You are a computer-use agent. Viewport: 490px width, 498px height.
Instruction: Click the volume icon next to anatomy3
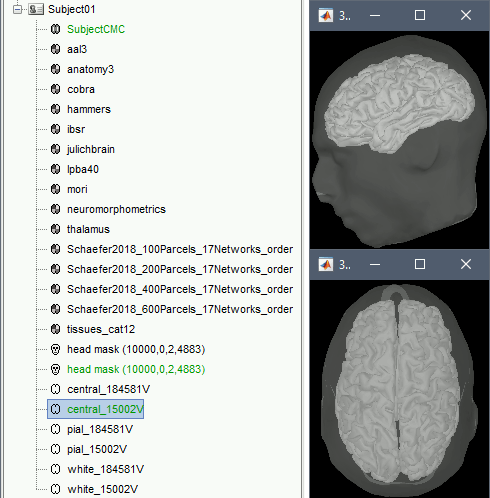[x=56, y=69]
